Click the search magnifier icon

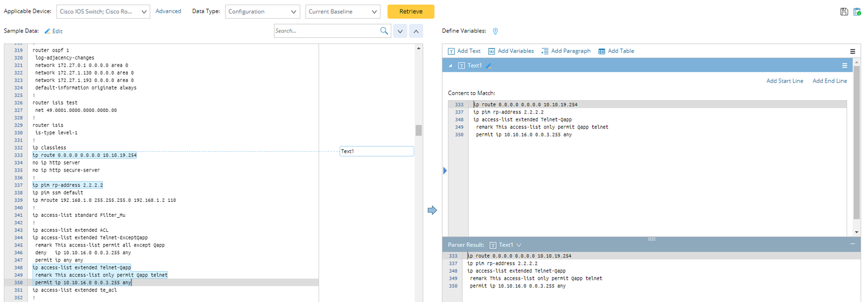[384, 31]
